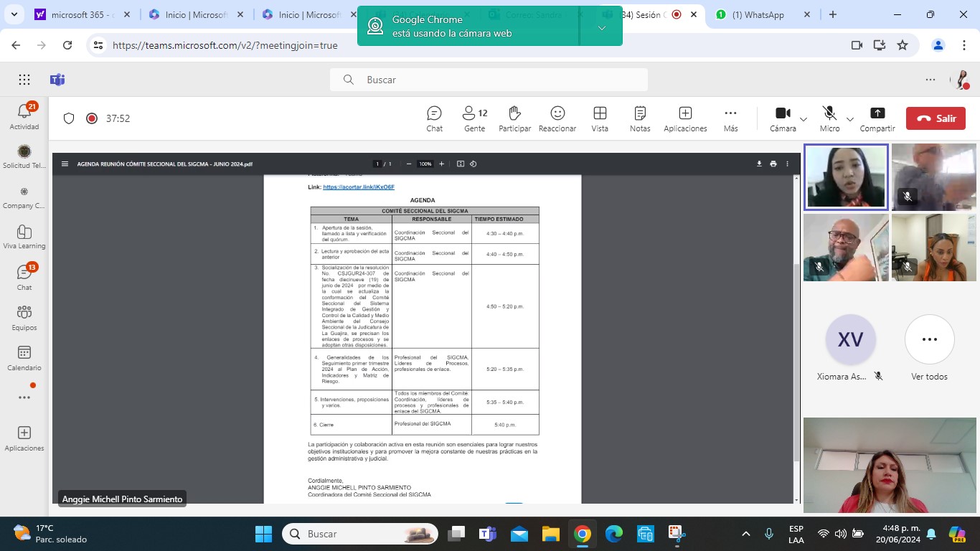
Task: Open Aplicaciones in the left sidebar
Action: point(24,438)
